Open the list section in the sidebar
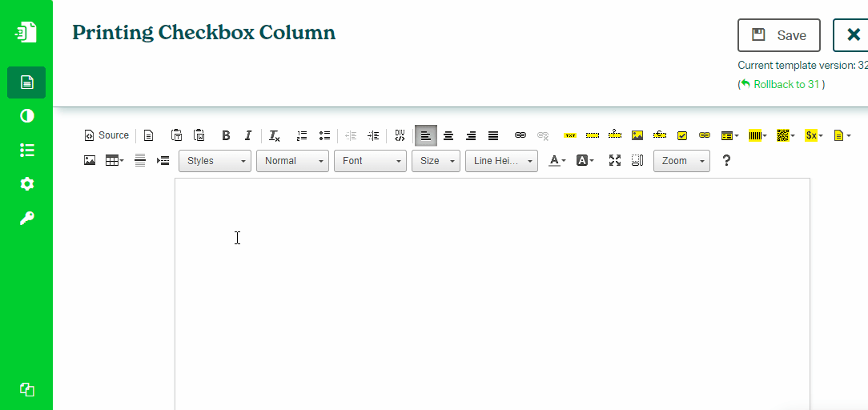868x410 pixels. coord(27,151)
